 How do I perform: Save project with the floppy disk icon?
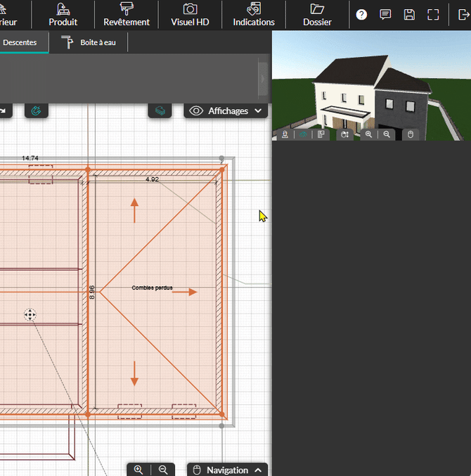409,14
